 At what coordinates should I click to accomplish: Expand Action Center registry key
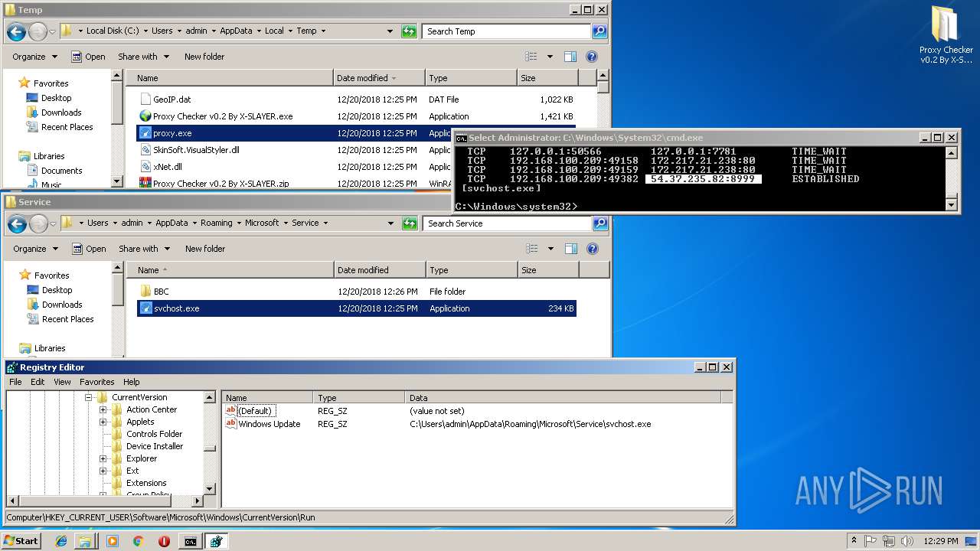point(103,409)
